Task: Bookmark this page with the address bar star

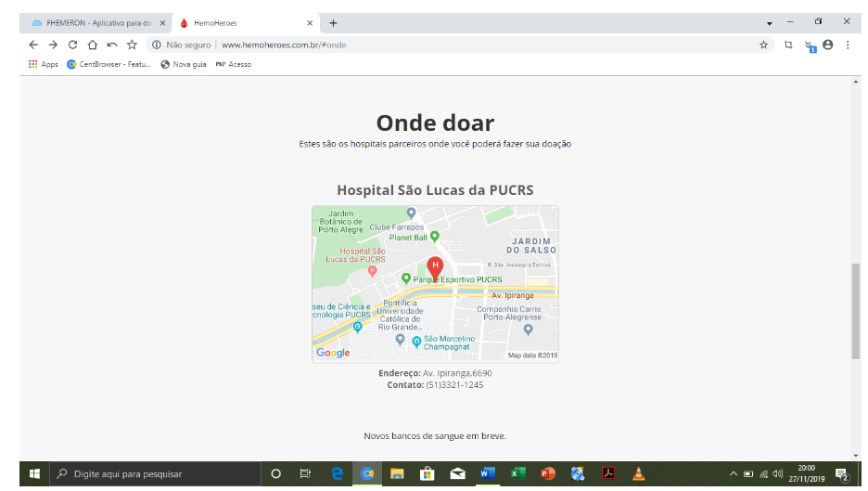Action: tap(764, 45)
